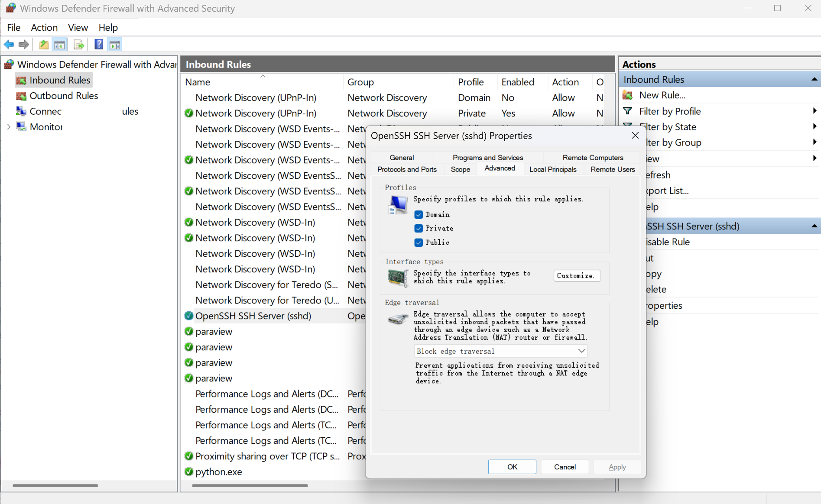Click green check icon of python.exe row

coord(188,472)
